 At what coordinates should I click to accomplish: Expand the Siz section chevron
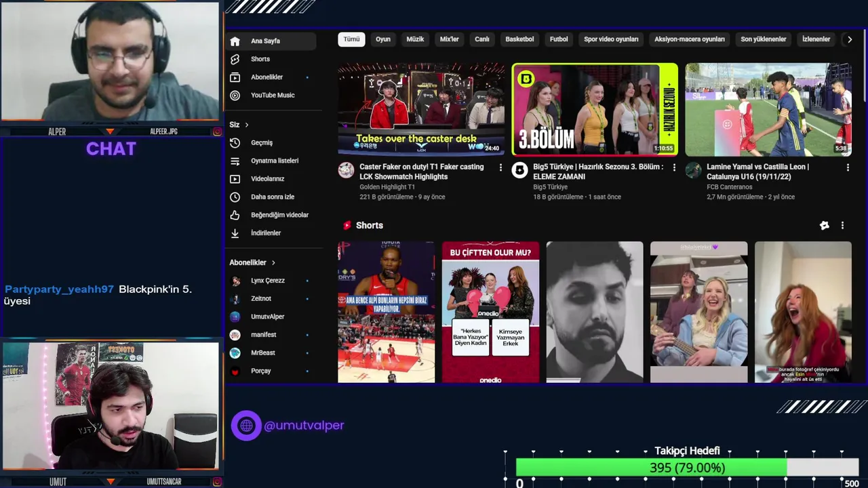click(x=247, y=125)
